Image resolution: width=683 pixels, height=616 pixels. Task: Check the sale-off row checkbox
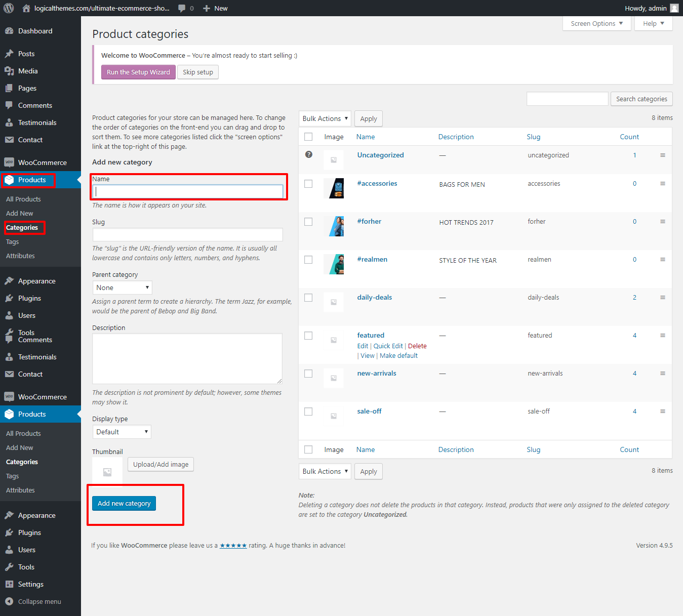click(308, 412)
